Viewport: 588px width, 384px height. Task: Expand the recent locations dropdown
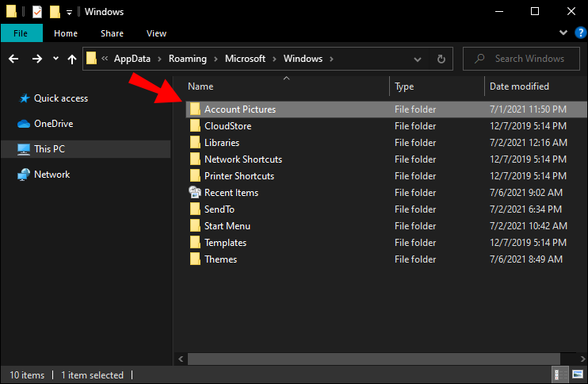(x=55, y=59)
